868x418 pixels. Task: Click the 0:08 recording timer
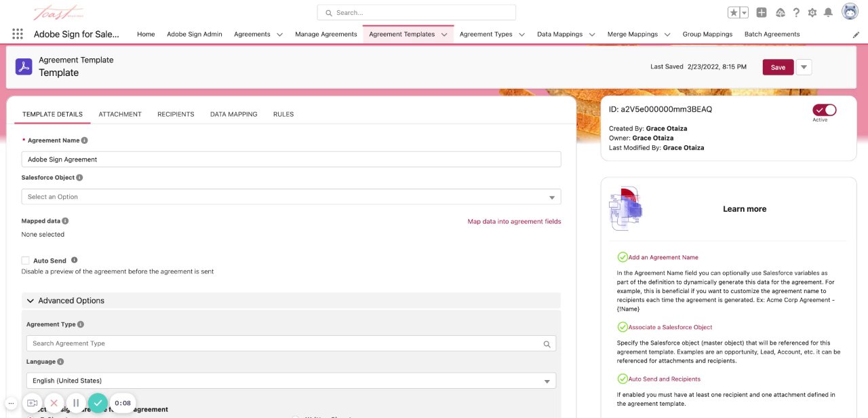pos(123,403)
